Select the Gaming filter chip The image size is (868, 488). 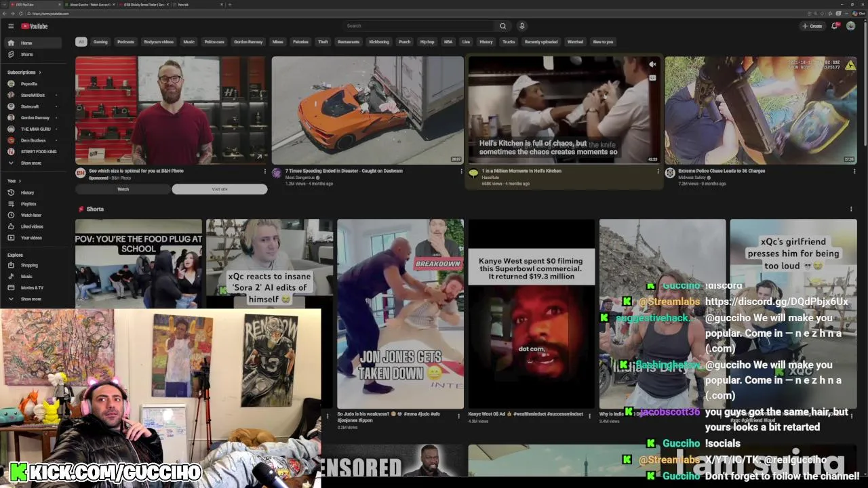[x=100, y=42]
